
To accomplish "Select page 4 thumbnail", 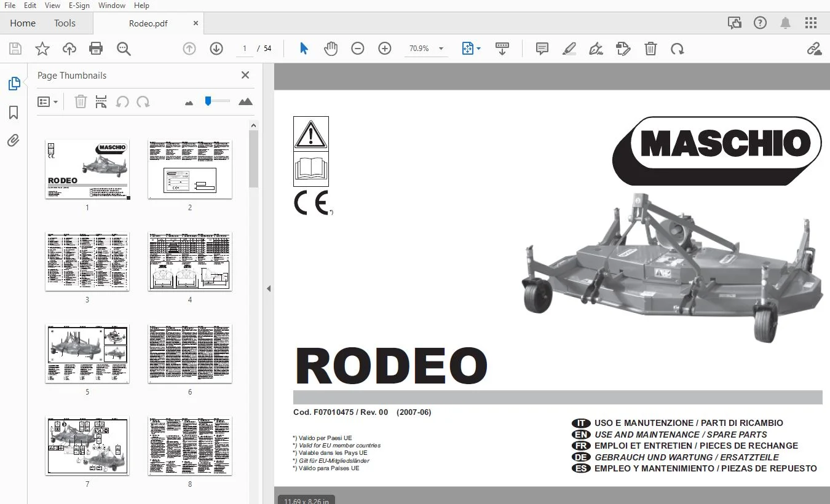I will tap(190, 261).
